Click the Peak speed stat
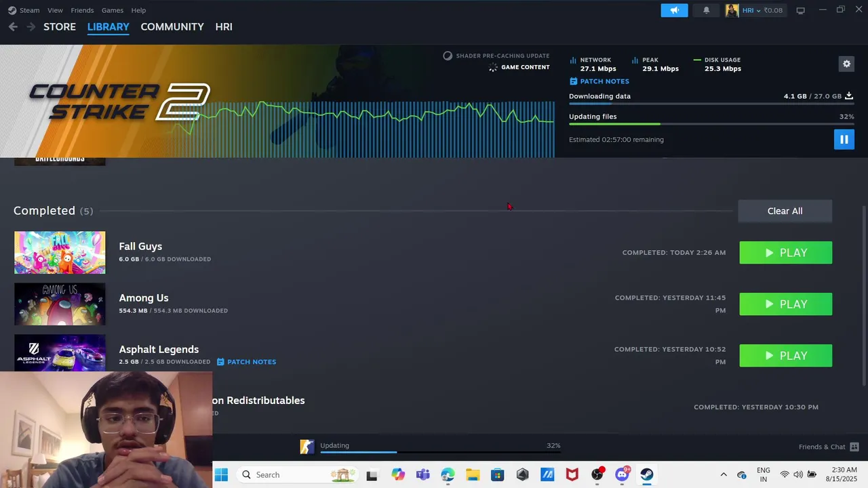This screenshot has width=868, height=488. click(656, 64)
